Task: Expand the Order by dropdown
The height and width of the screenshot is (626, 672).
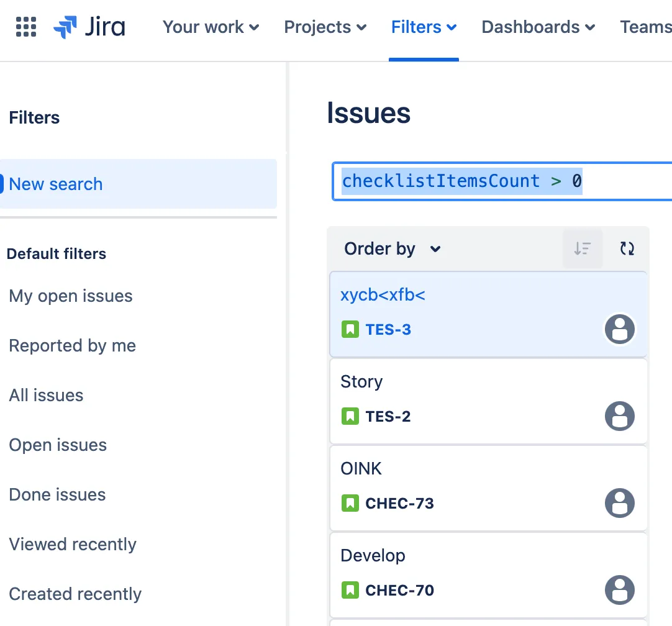Action: click(393, 248)
